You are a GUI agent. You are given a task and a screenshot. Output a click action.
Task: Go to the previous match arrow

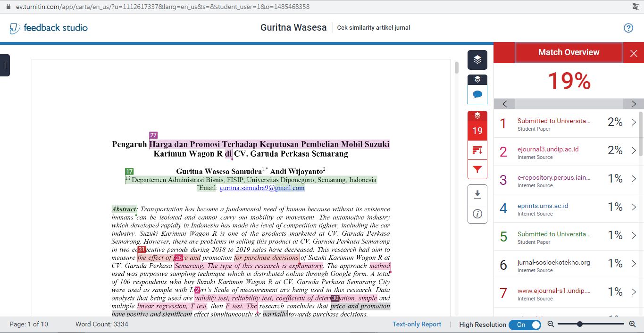(505, 104)
